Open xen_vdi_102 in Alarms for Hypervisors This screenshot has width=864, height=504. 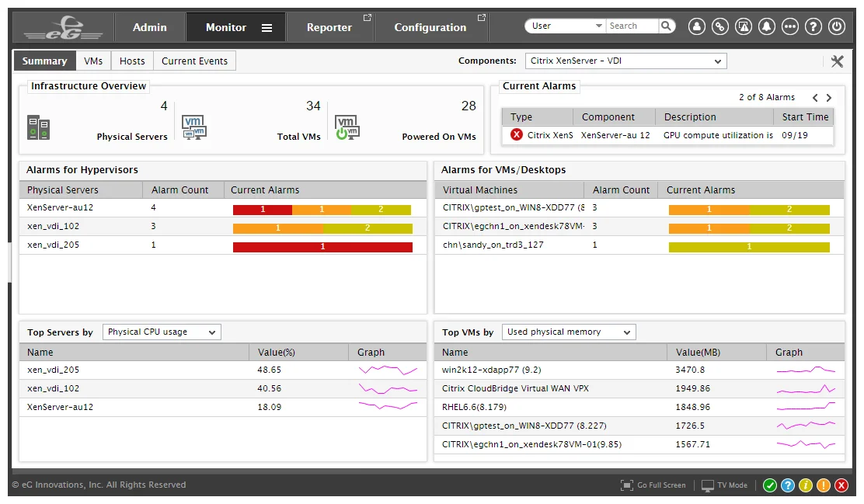pyautogui.click(x=53, y=227)
